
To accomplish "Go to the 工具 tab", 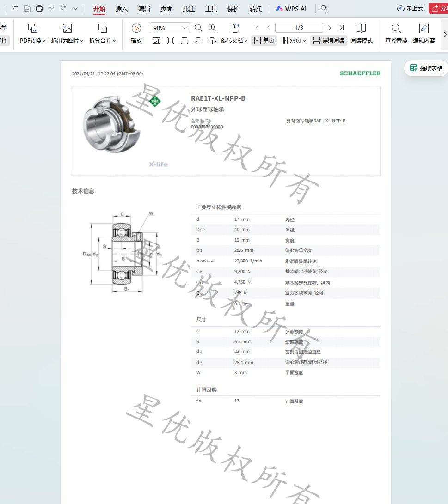I will 211,9.
